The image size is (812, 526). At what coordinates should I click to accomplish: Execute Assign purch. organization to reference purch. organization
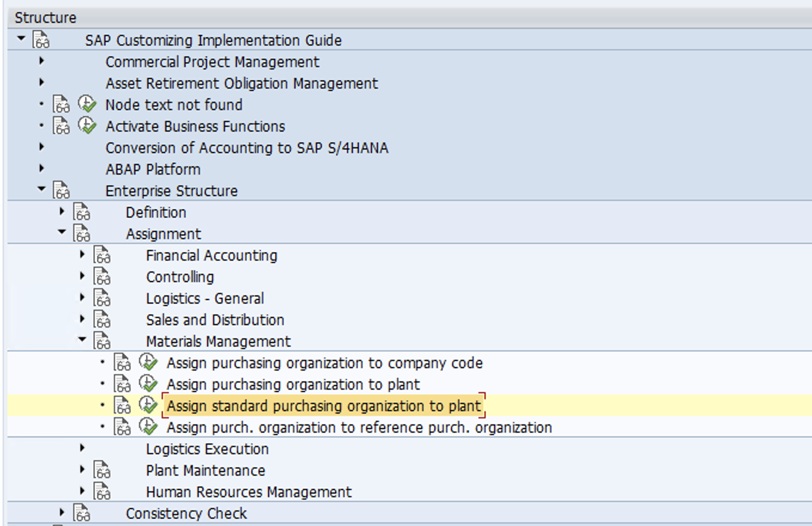(x=148, y=427)
